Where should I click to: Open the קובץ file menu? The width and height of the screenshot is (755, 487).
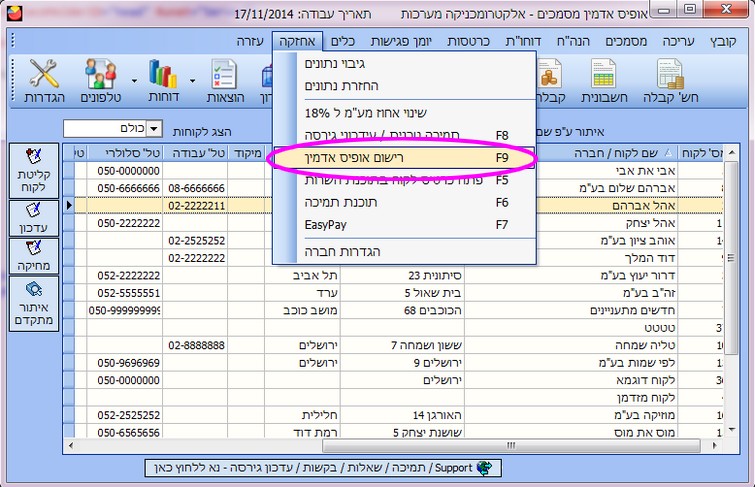coord(723,41)
